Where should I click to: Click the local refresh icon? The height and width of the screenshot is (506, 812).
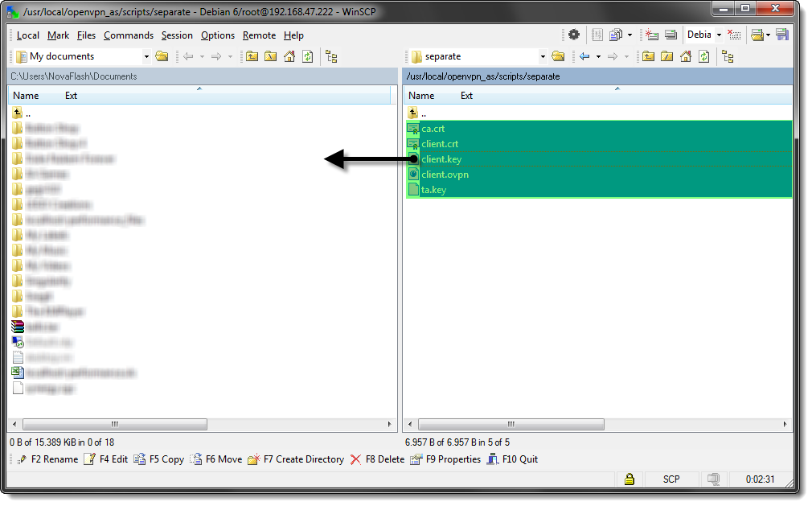pos(308,56)
